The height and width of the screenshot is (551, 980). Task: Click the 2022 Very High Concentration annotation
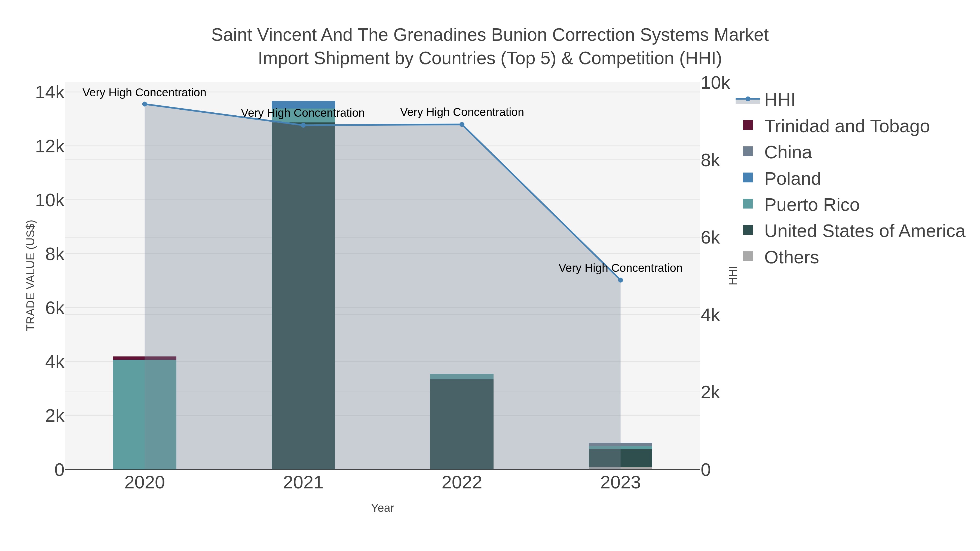coord(462,112)
